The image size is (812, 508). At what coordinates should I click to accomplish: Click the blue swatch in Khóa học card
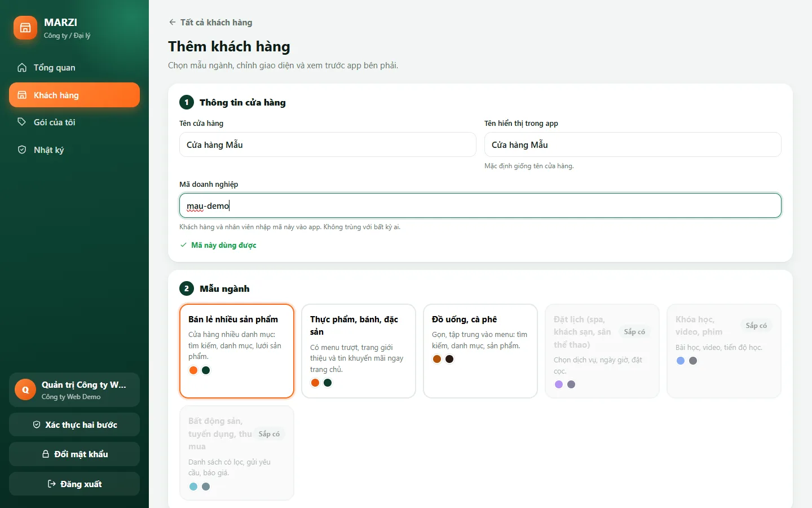pos(681,361)
